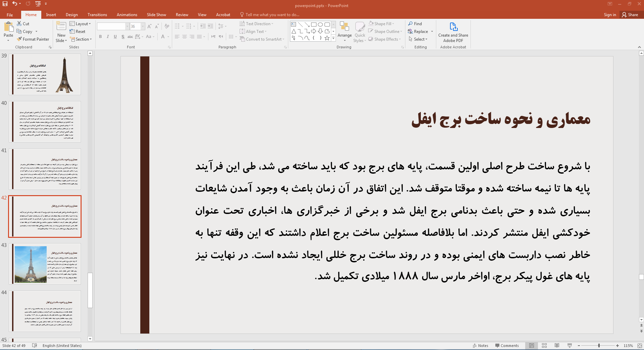Click Clear All Formatting icon
This screenshot has height=350, width=644.
[x=167, y=26]
